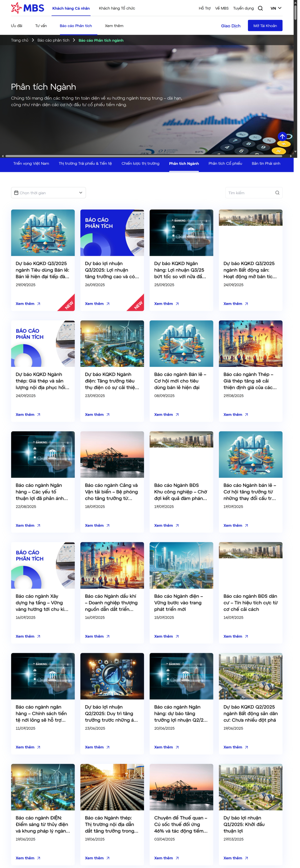
Task: Click breadcrumb chevron after Trang chủ
Action: pos(33,40)
